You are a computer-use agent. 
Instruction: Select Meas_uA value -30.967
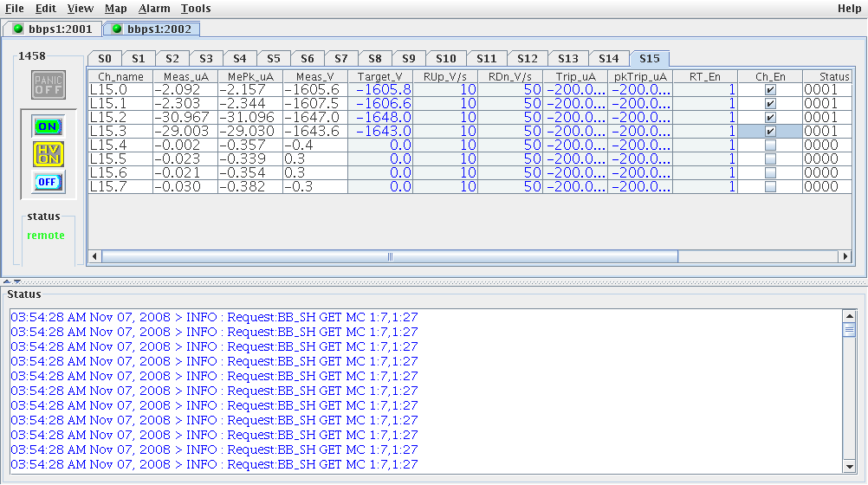click(185, 118)
